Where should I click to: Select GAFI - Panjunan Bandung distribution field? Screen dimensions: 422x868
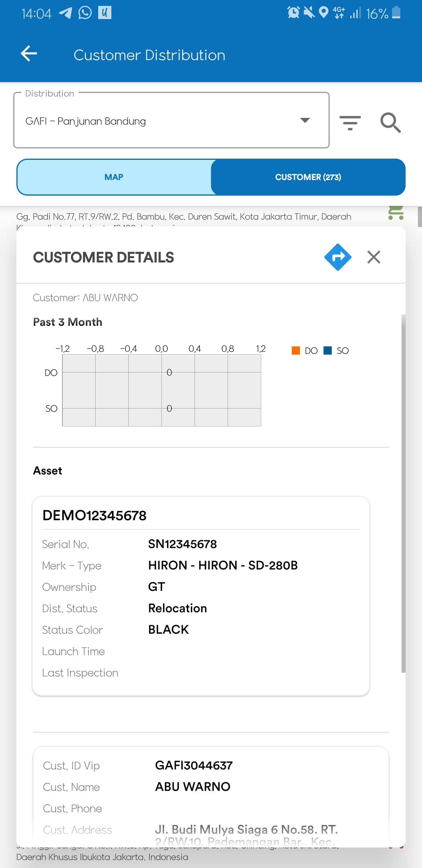[171, 120]
